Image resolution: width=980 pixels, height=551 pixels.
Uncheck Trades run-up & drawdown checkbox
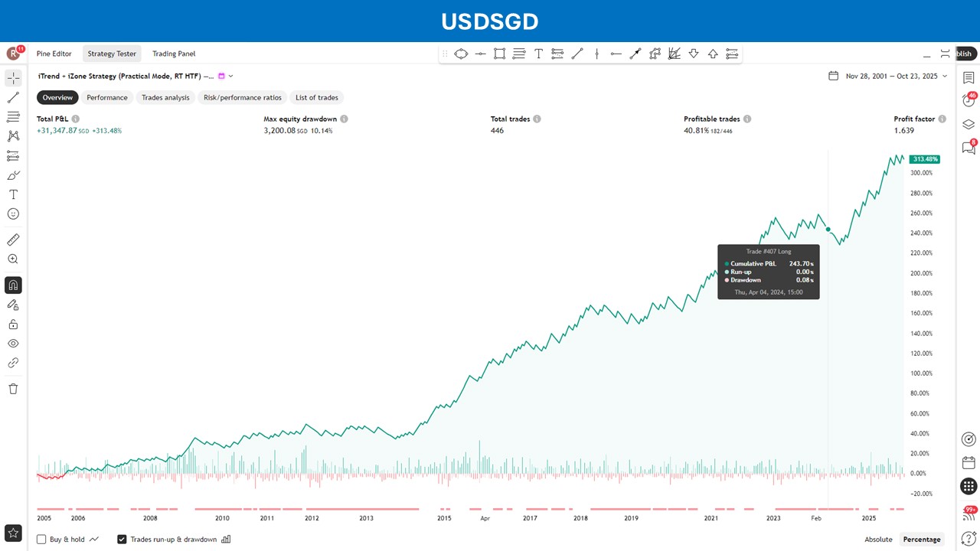tap(122, 539)
